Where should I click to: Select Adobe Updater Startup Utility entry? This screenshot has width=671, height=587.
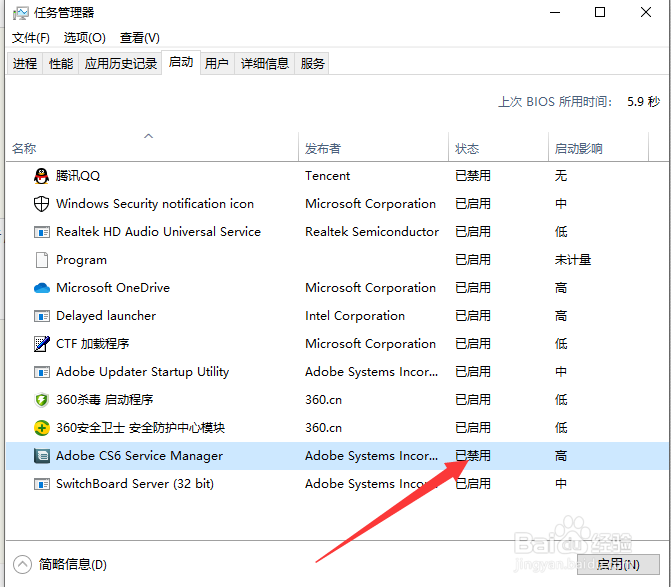pos(143,372)
